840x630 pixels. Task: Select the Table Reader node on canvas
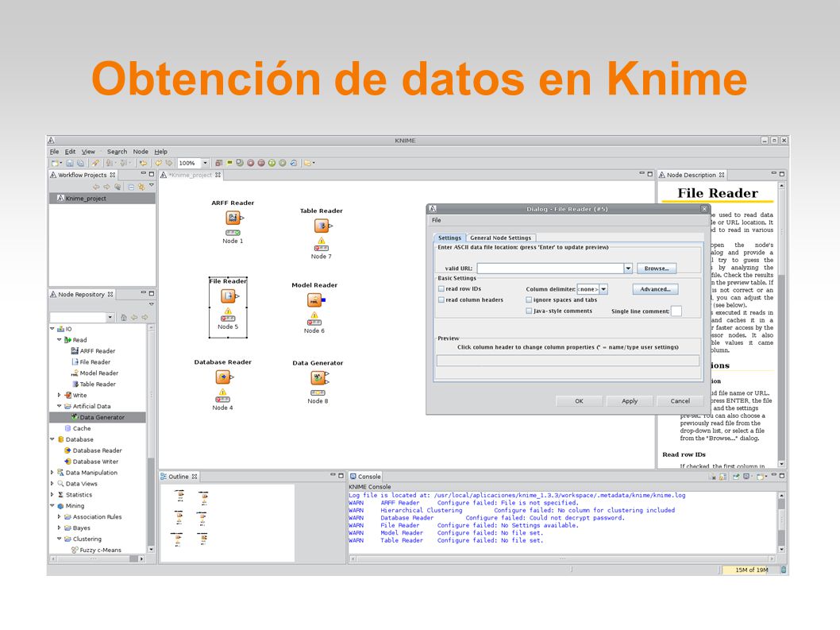coord(322,226)
